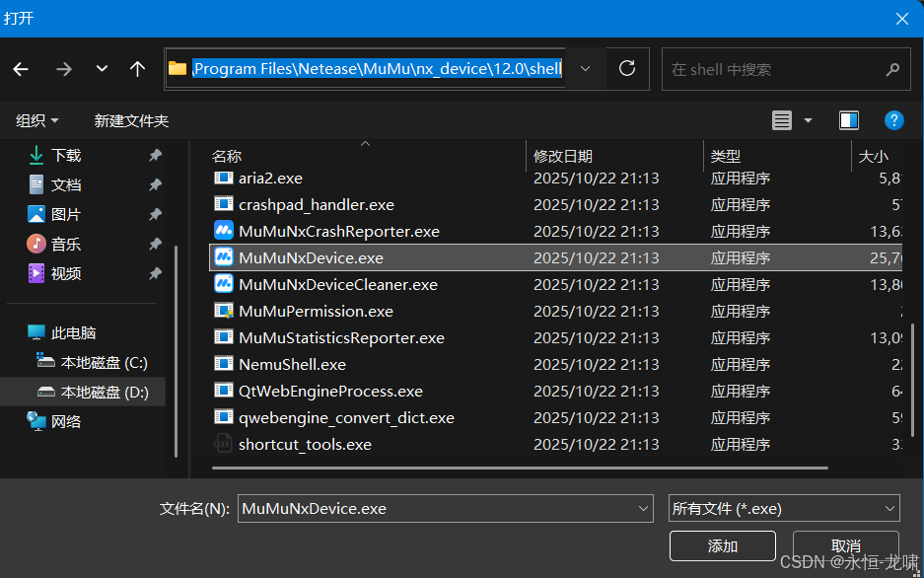
Task: Select the MuMuNxDevice.exe icon
Action: [x=223, y=256]
